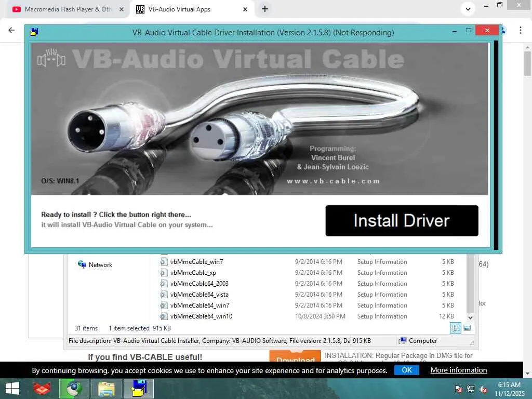Select the vbMmeCable_xp file
Image resolution: width=532 pixels, height=399 pixels.
193,272
